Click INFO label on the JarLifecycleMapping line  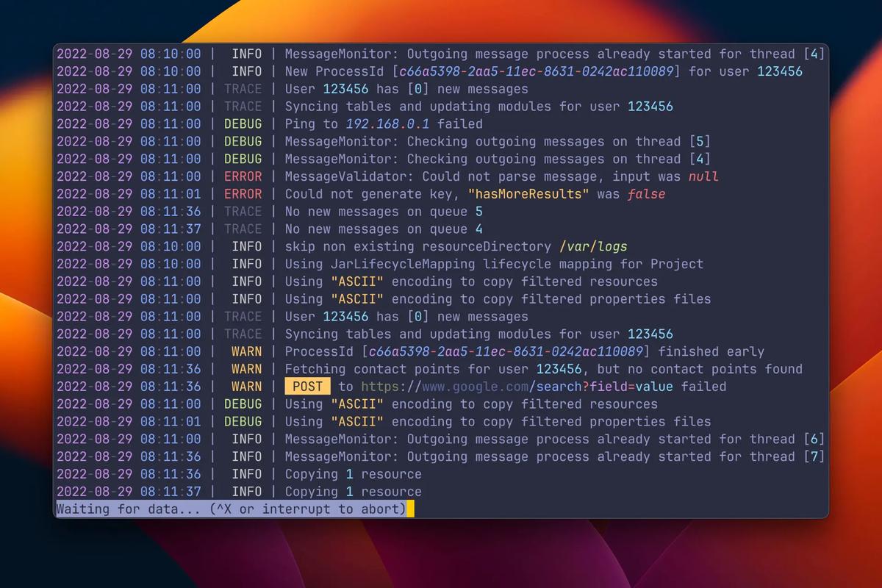pos(246,264)
